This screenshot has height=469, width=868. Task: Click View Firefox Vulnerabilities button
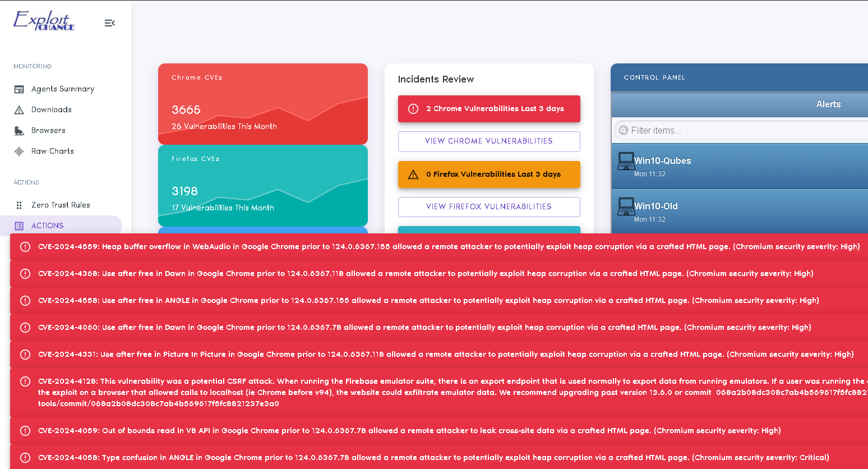(x=489, y=207)
